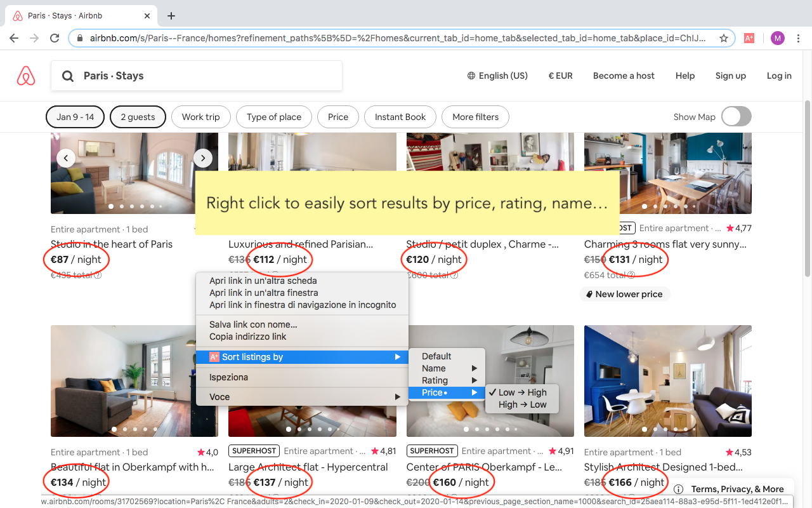This screenshot has width=812, height=508.
Task: Open Studio in the heart of Paris listing
Action: tap(112, 244)
